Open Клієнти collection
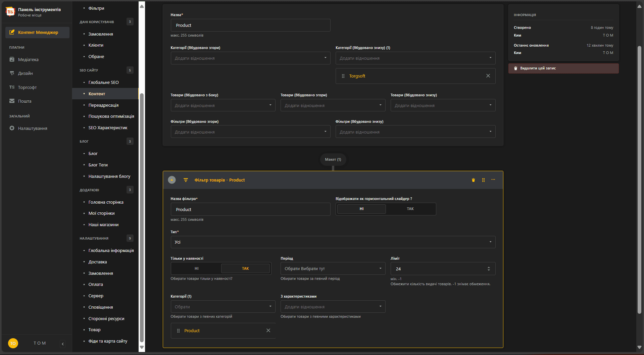The image size is (644, 355). click(96, 45)
